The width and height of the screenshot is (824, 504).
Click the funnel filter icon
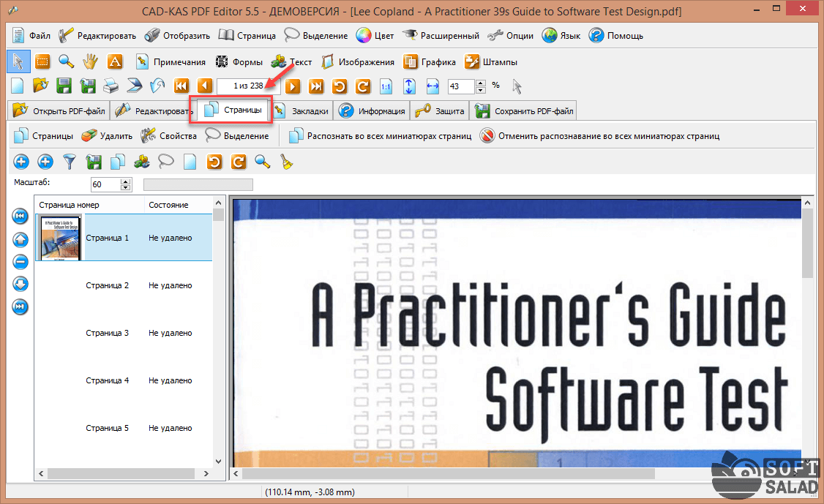(x=69, y=161)
